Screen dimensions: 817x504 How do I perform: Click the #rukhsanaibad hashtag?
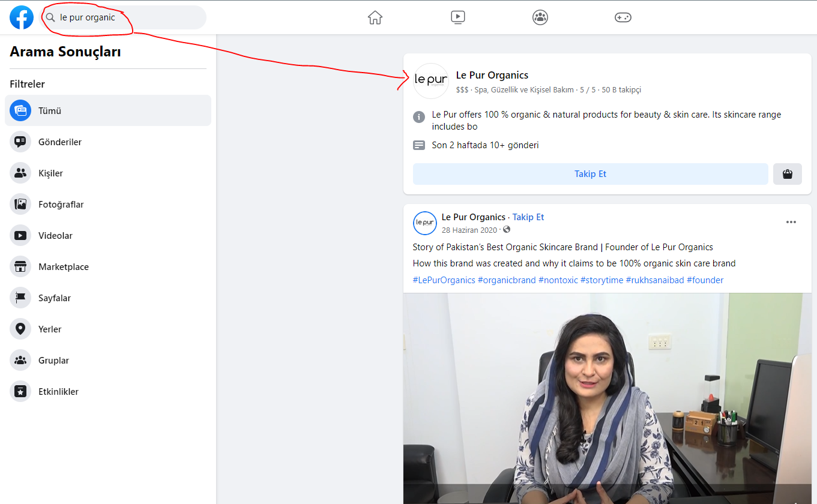point(655,280)
